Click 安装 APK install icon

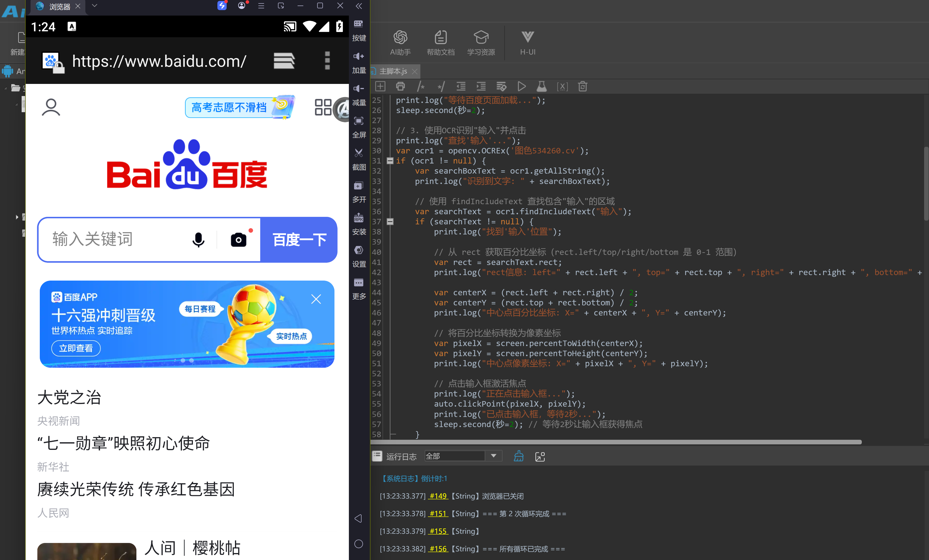click(359, 224)
